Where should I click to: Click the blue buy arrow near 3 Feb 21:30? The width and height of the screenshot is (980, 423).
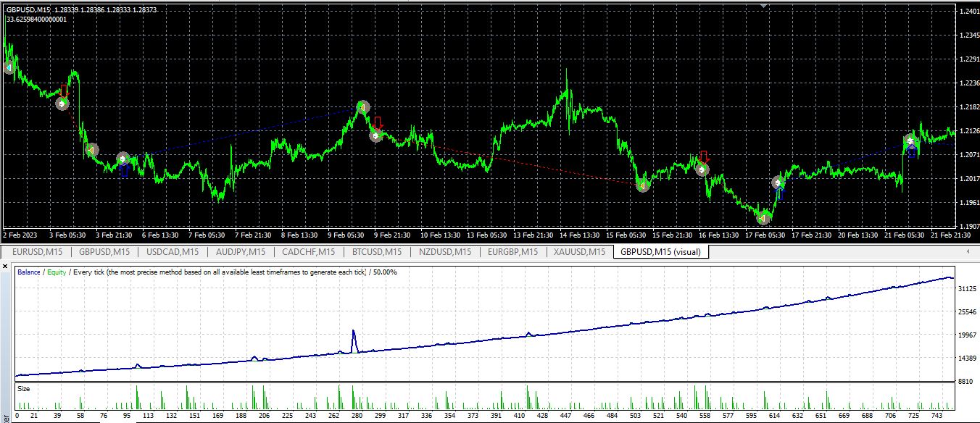[x=124, y=170]
